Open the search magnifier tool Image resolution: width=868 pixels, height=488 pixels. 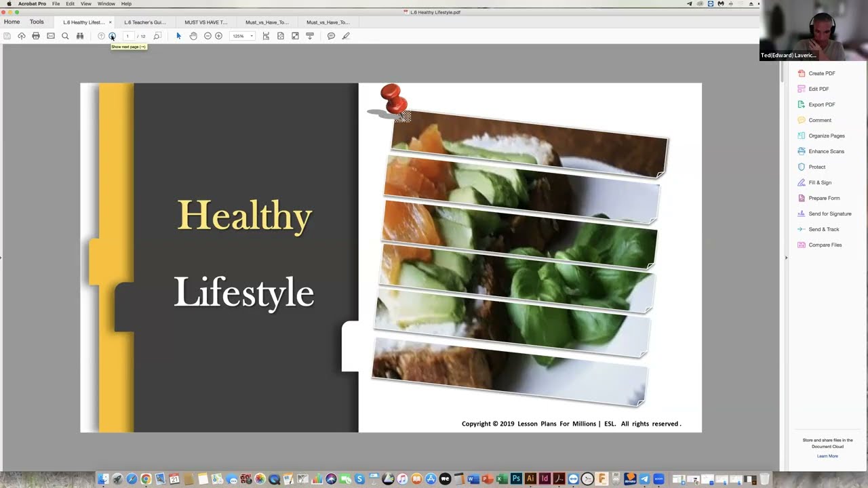[65, 36]
